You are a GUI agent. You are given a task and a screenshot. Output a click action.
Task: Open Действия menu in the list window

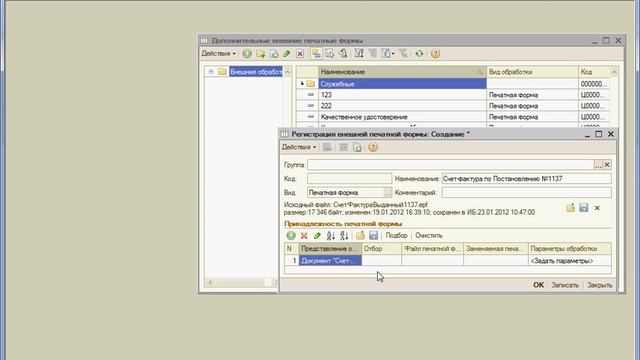219,53
